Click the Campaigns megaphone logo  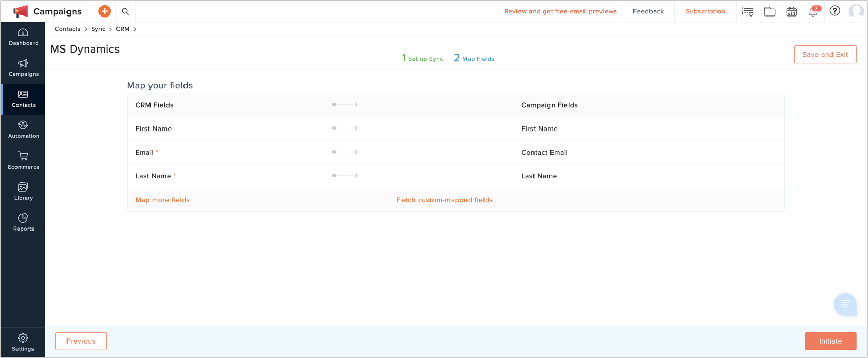point(21,11)
